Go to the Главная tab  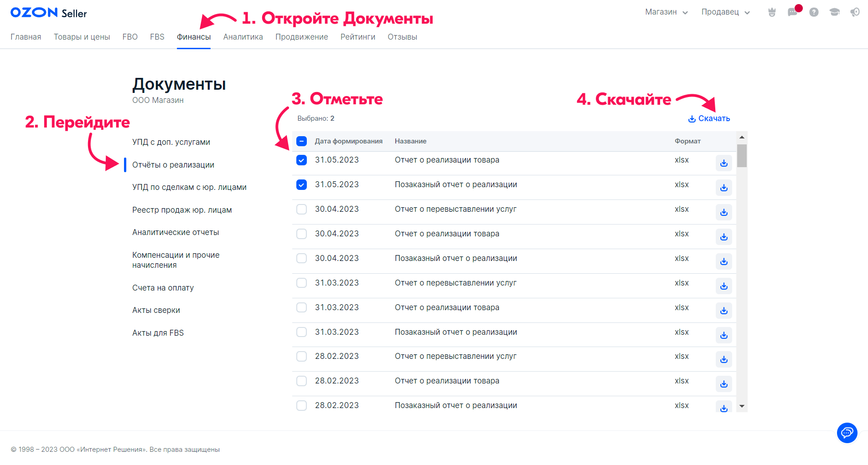pyautogui.click(x=26, y=37)
